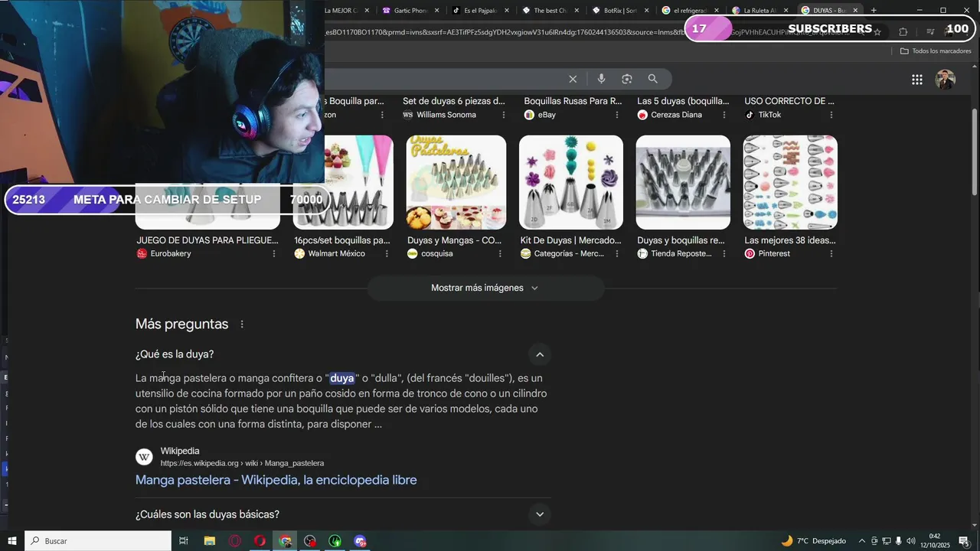Open Las mejores 38 ideas Pinterest title
980x551 pixels.
click(790, 240)
